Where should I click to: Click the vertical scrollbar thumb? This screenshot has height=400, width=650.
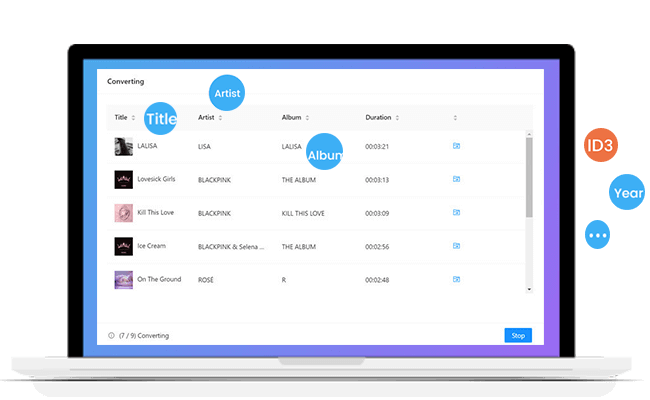click(529, 177)
